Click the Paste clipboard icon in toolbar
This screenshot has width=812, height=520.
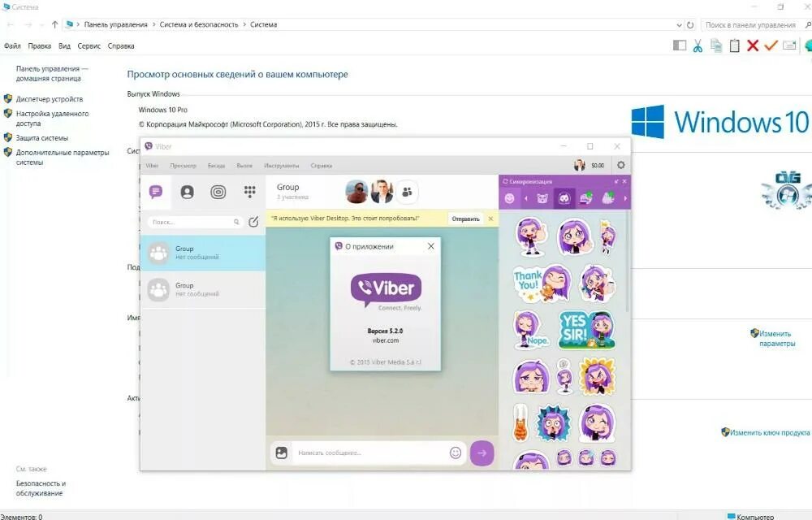click(x=734, y=46)
